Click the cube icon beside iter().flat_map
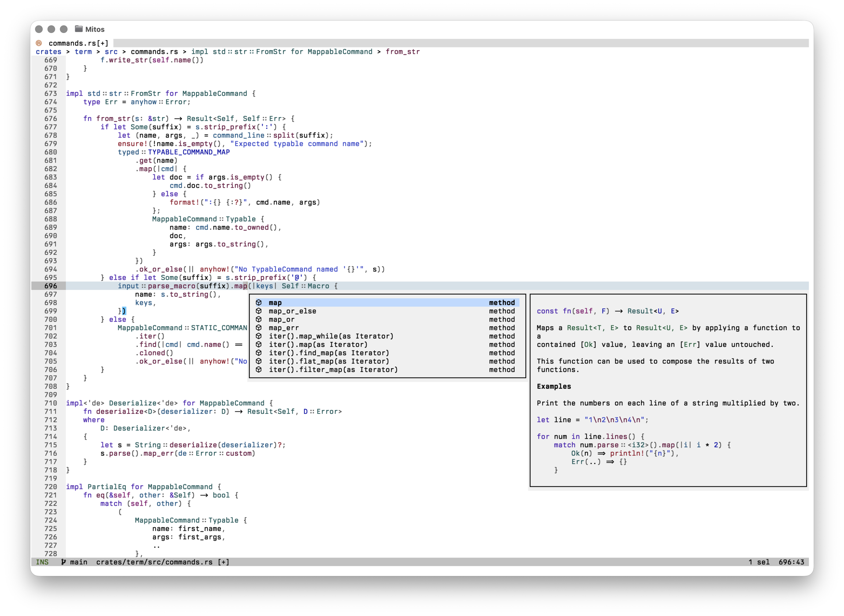This screenshot has width=844, height=616. 259,361
